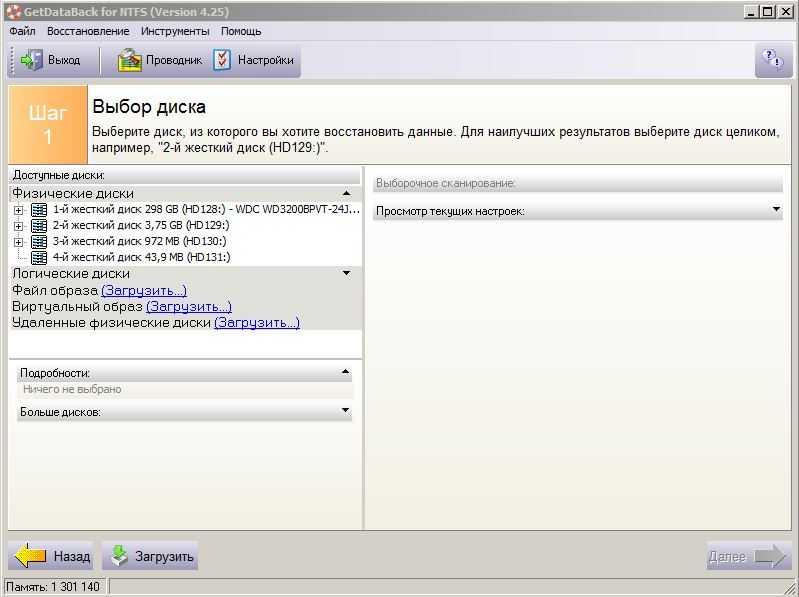Image resolution: width=799 pixels, height=597 pixels.
Task: Click the Проводник toolbar label
Action: click(174, 60)
